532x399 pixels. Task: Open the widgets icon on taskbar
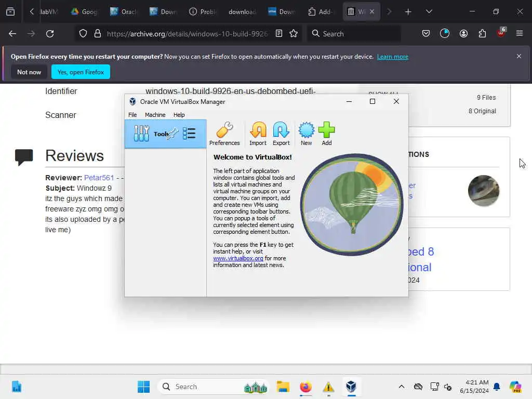pyautogui.click(x=16, y=387)
